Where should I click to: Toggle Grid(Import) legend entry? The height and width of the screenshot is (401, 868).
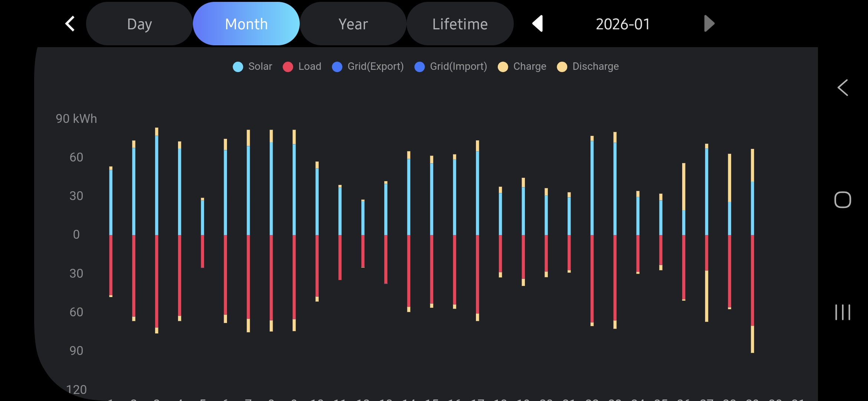point(458,66)
